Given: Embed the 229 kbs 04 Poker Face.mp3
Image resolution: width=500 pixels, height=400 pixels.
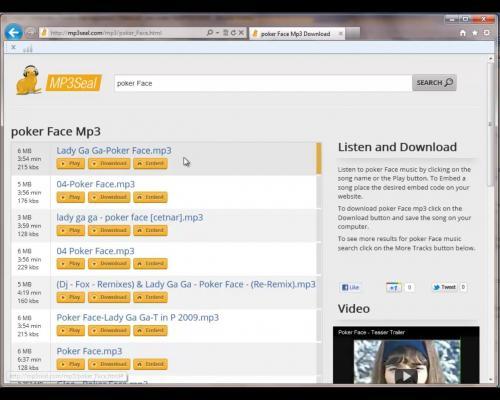Looking at the screenshot, I should click(150, 264).
